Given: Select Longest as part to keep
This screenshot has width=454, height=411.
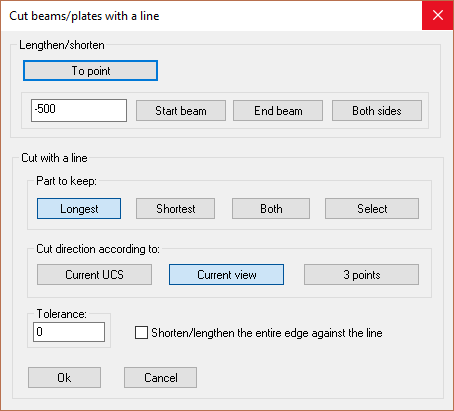Looking at the screenshot, I should (x=79, y=209).
